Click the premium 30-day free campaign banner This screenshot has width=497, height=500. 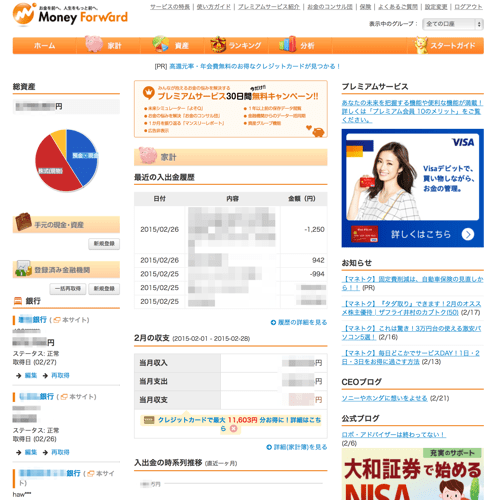coord(231,109)
